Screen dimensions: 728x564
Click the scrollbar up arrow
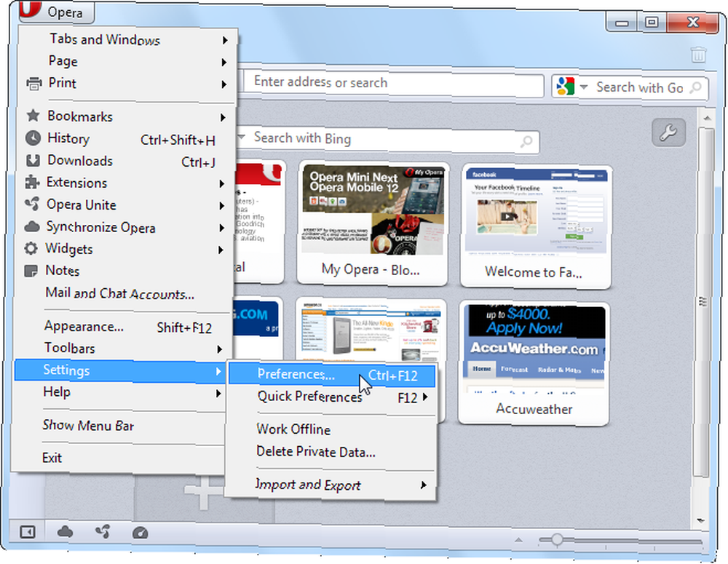pyautogui.click(x=707, y=119)
